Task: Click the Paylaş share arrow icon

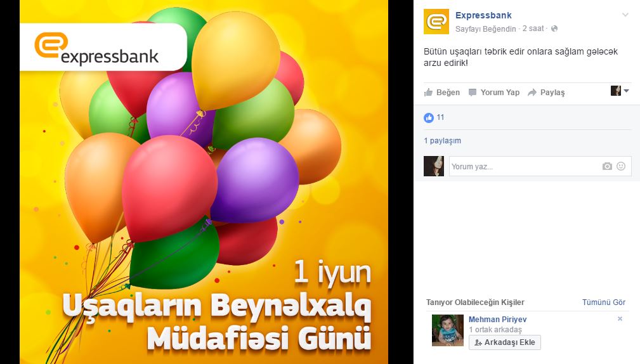Action: (532, 93)
